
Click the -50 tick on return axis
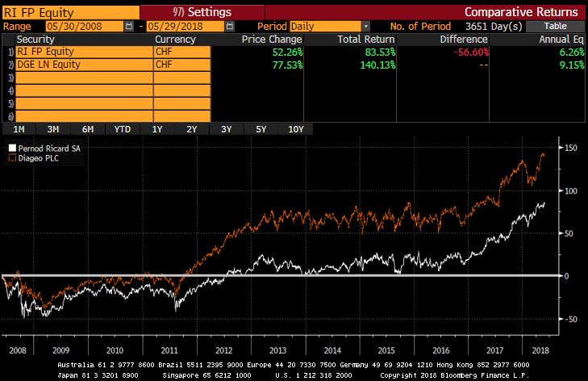(571, 319)
